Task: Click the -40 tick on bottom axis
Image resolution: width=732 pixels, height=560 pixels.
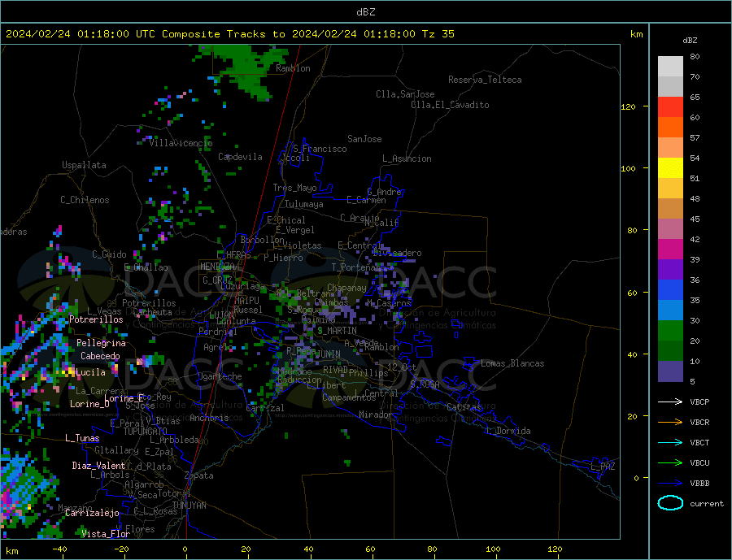Action: tap(59, 549)
